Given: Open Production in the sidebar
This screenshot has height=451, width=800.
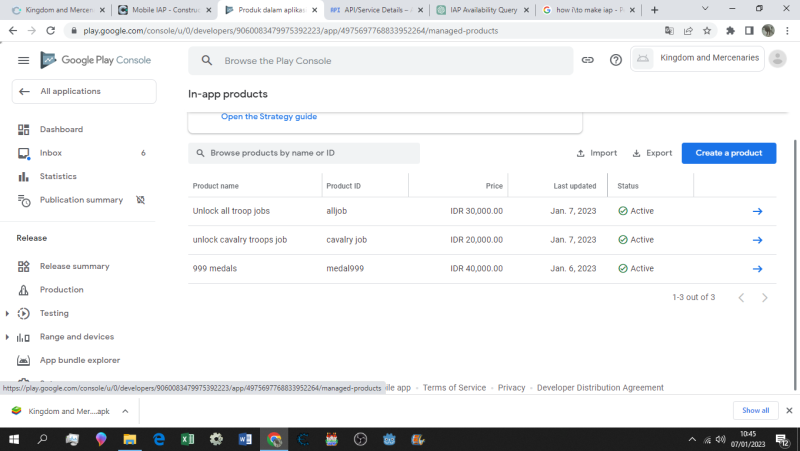Looking at the screenshot, I should [62, 290].
